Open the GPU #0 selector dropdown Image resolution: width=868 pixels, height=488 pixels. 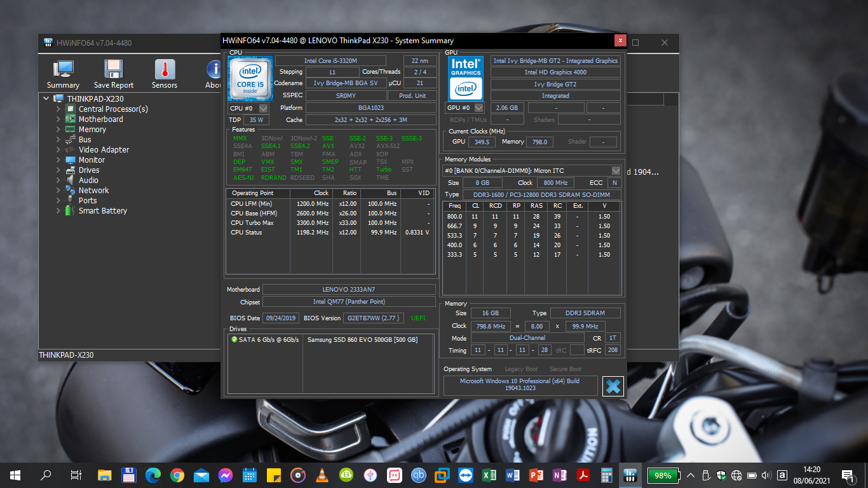click(465, 108)
